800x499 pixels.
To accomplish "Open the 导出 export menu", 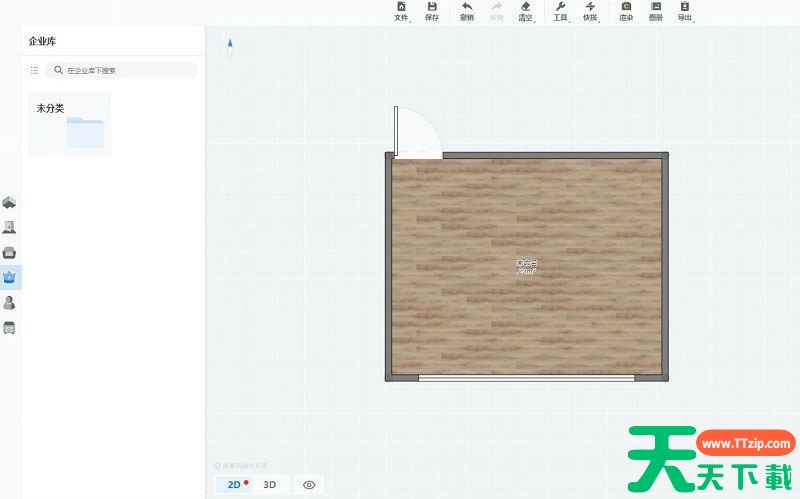I will (685, 12).
